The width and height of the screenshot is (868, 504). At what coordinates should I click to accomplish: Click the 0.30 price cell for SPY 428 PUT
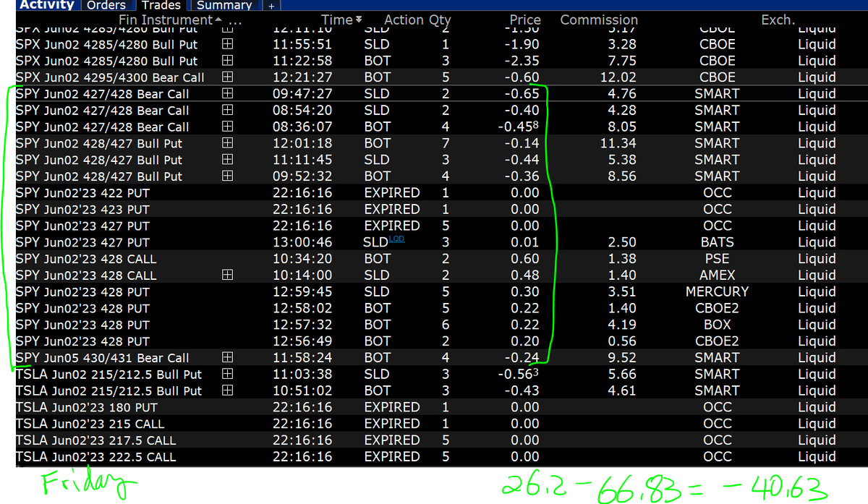coord(525,292)
